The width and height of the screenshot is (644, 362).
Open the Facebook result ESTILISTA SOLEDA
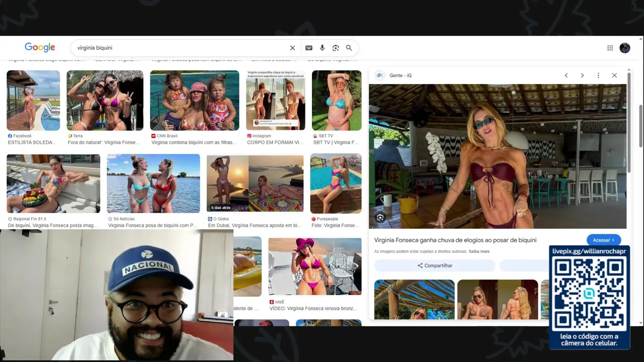click(33, 101)
